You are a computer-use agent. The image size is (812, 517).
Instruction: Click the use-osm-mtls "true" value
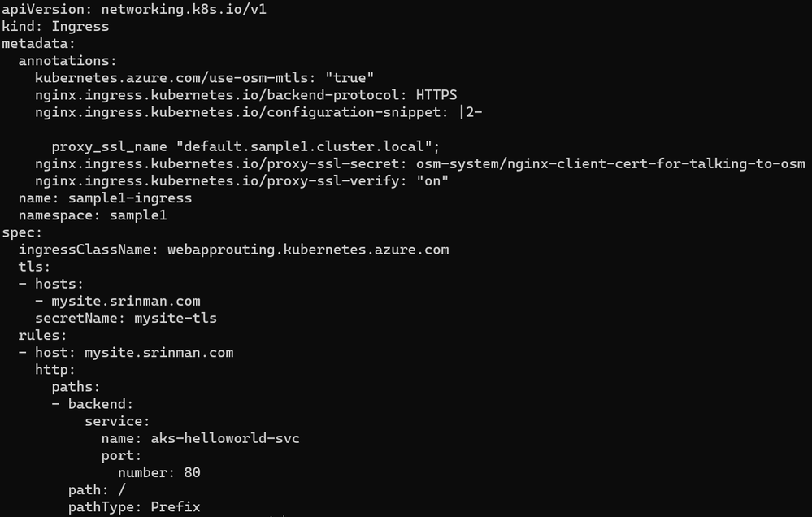[x=350, y=78]
